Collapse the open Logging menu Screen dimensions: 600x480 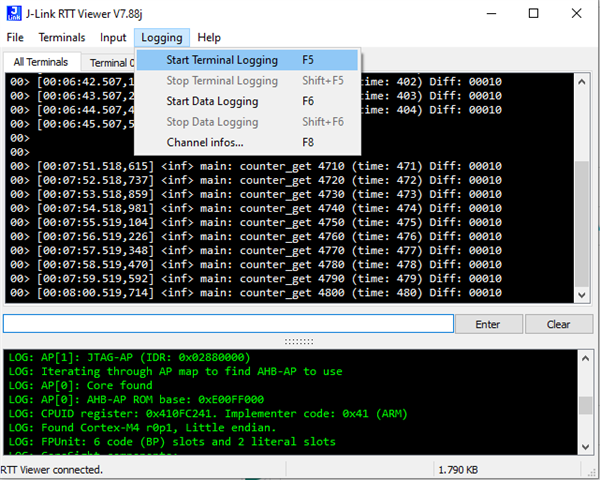pyautogui.click(x=161, y=38)
